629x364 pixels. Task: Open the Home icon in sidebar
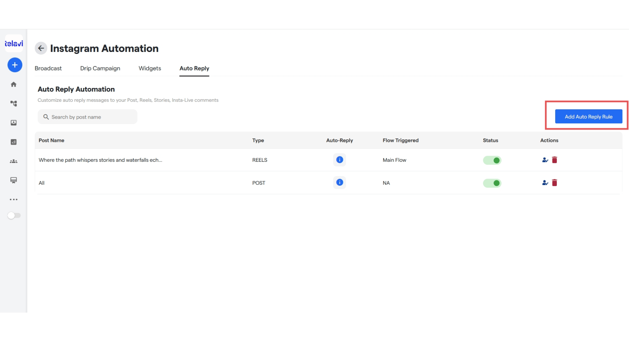13,84
